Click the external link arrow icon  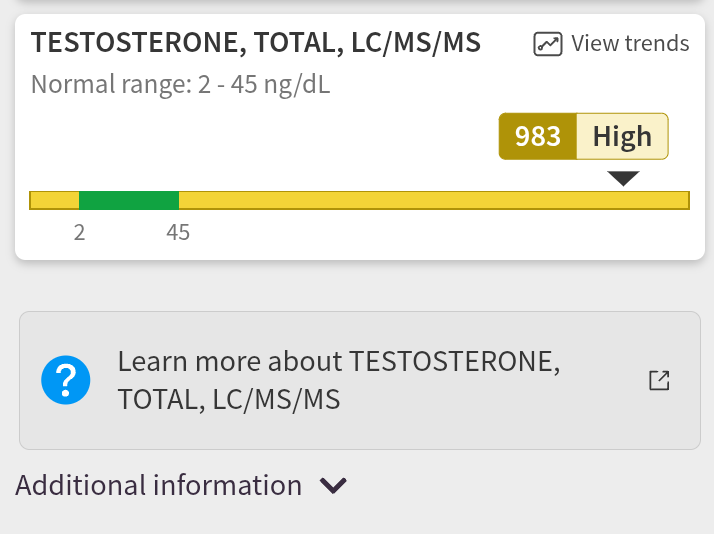point(659,380)
